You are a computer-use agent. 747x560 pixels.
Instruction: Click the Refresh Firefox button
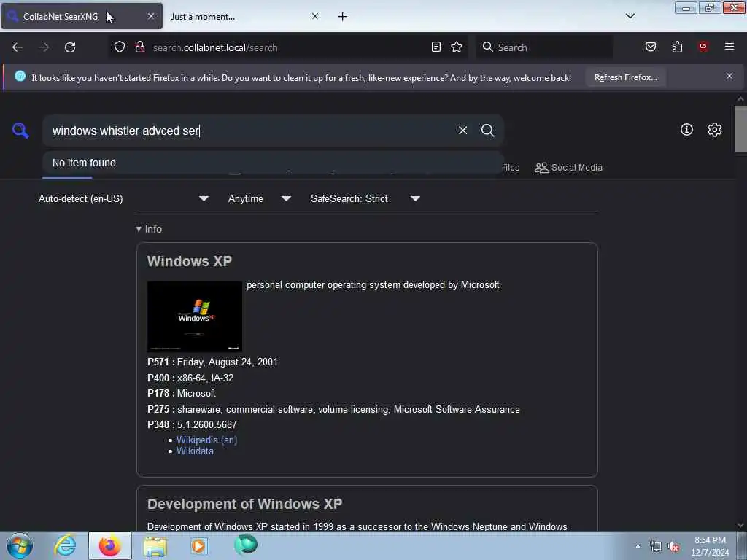point(625,77)
